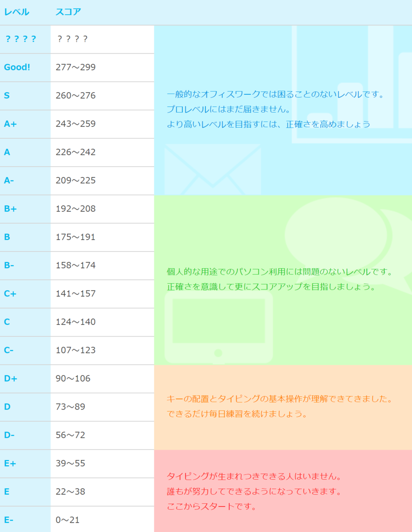Select the S level cell
This screenshot has height=532, width=412.
tap(25, 96)
